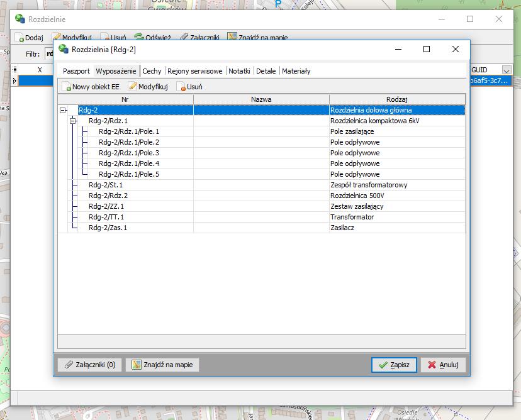This screenshot has height=420, width=521.
Task: Minimize the Rozdzielnia [Rdg-2] dialog
Action: point(398,49)
